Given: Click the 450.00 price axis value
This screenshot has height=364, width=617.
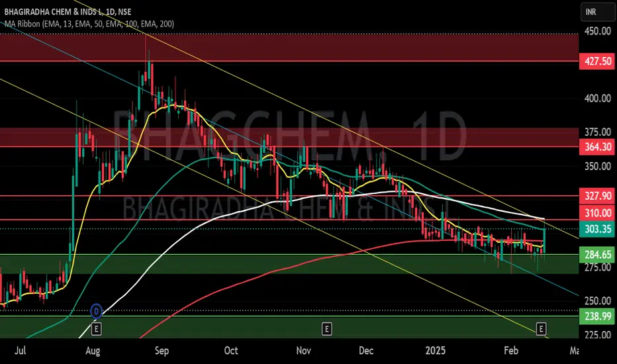Looking at the screenshot, I should click(x=597, y=31).
